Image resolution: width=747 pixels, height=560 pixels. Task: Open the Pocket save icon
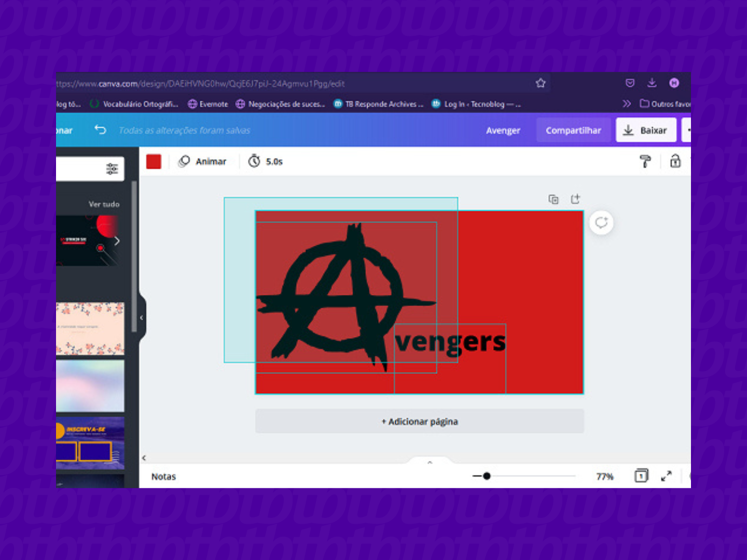pyautogui.click(x=630, y=83)
